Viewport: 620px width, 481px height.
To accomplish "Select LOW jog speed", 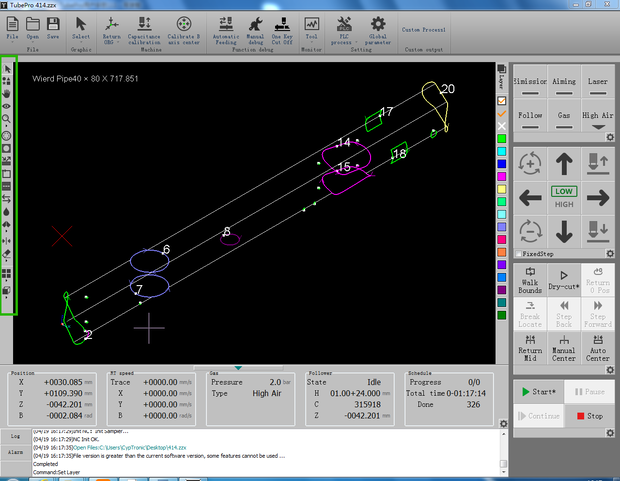I will tap(564, 191).
